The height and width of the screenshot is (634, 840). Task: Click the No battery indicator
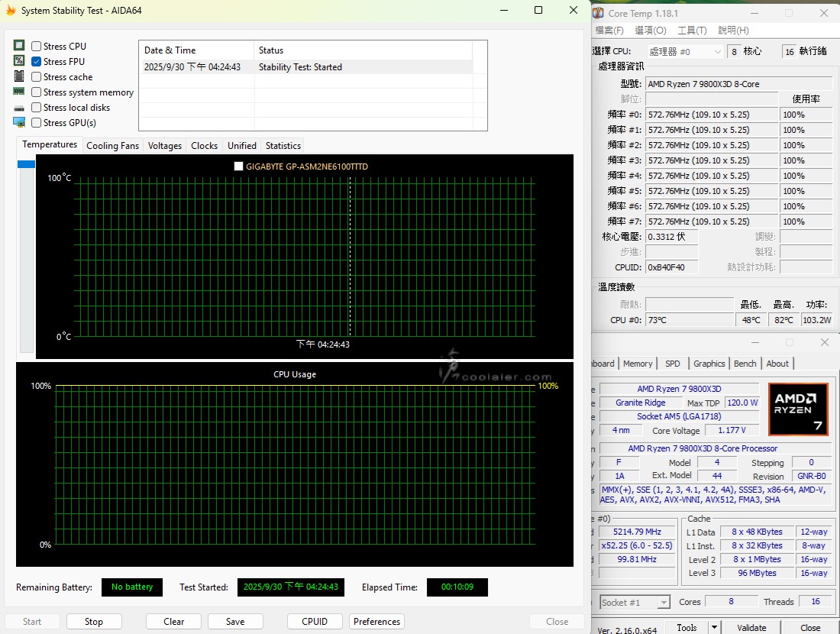(x=132, y=587)
